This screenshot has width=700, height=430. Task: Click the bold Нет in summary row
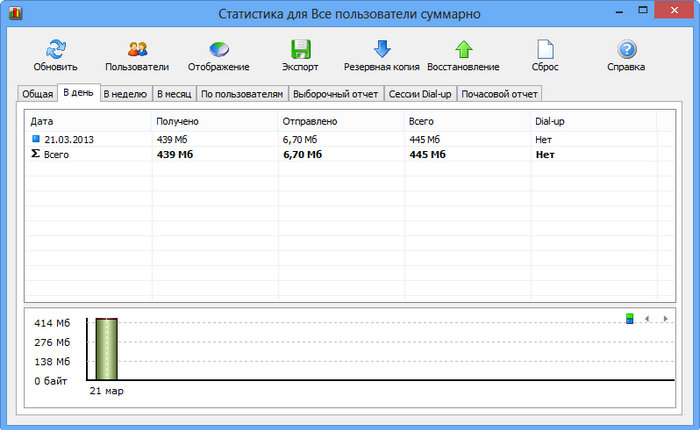pos(545,154)
